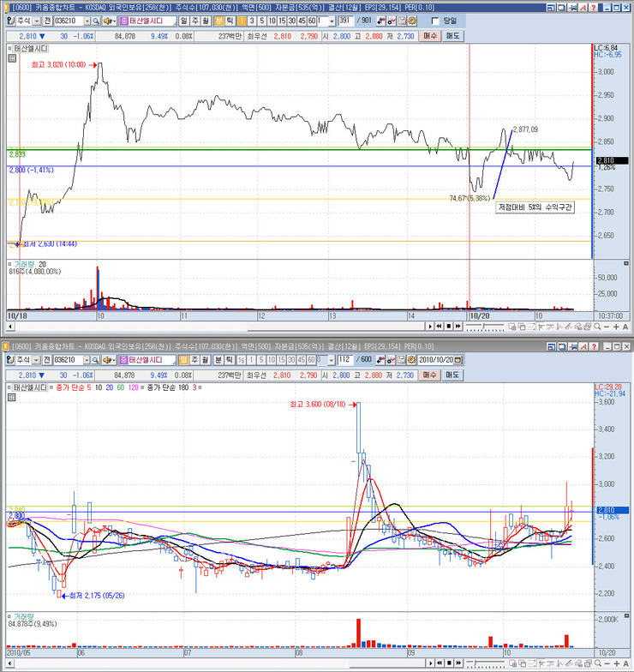Select 일 daily period in bottom chart
The image size is (634, 672).
(183, 360)
